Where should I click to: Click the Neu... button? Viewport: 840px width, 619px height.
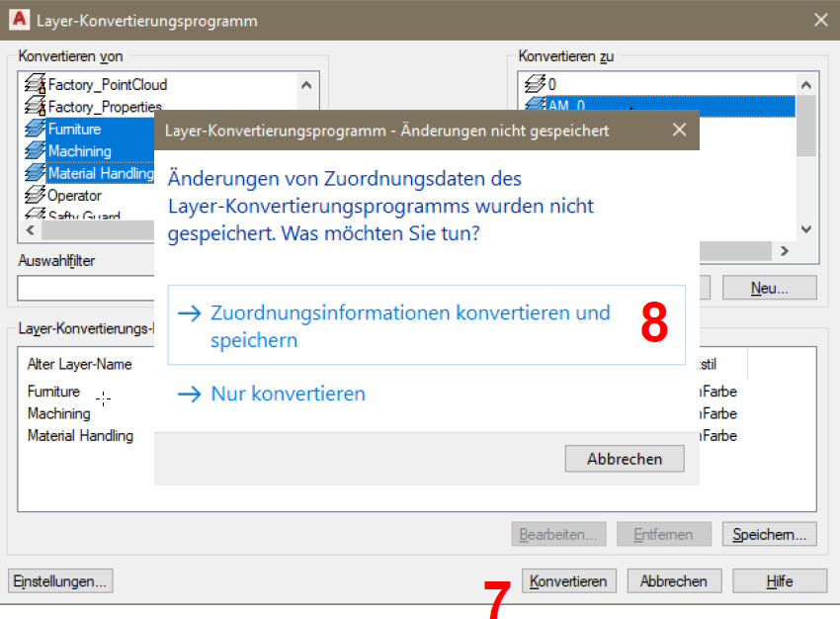click(769, 288)
